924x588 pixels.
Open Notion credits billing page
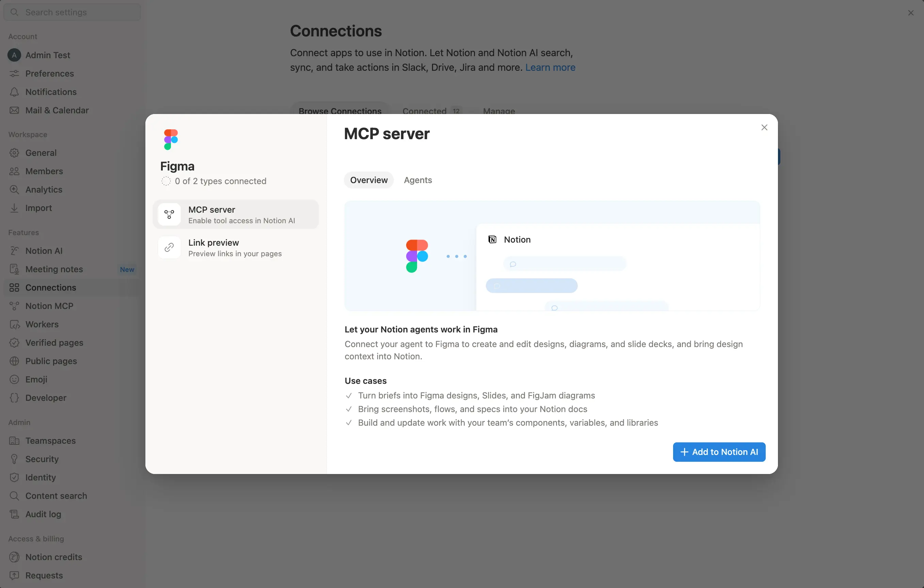(71, 557)
